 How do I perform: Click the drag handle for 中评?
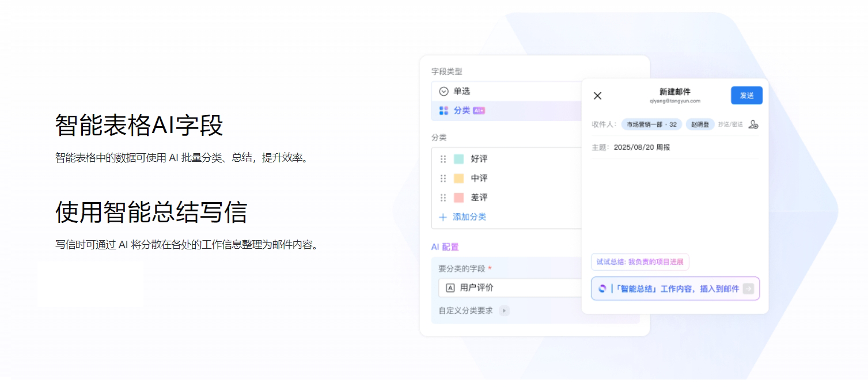point(443,179)
